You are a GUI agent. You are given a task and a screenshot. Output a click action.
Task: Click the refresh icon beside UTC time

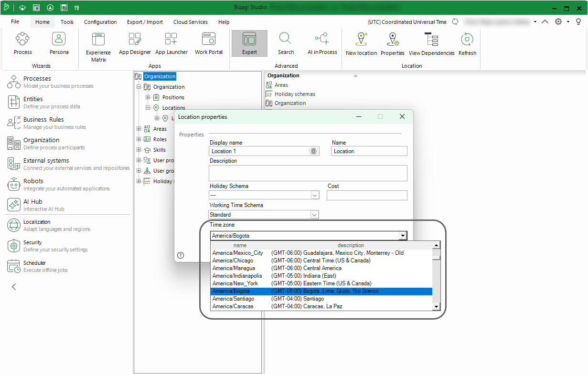(x=455, y=22)
